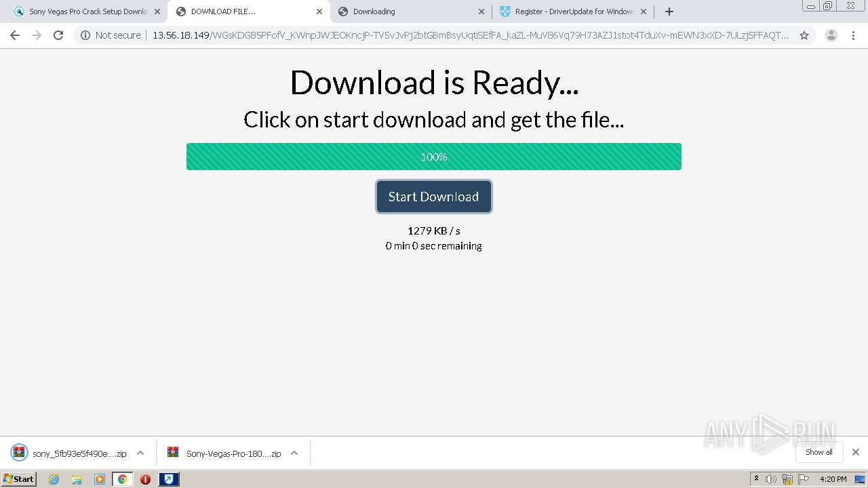Close the Downloading tab
868x488 pixels.
tap(481, 12)
